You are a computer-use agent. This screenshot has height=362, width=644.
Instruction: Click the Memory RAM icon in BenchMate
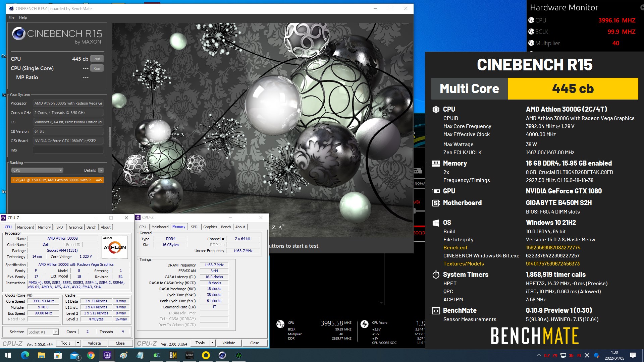(x=436, y=163)
